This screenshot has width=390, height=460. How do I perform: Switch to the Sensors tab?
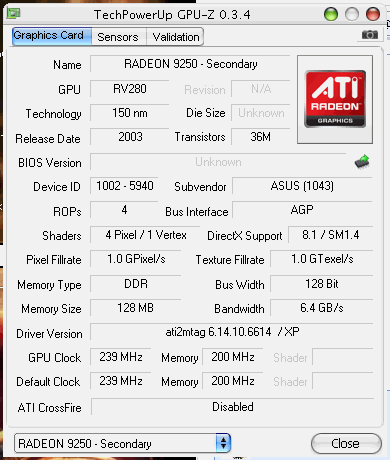click(x=118, y=37)
